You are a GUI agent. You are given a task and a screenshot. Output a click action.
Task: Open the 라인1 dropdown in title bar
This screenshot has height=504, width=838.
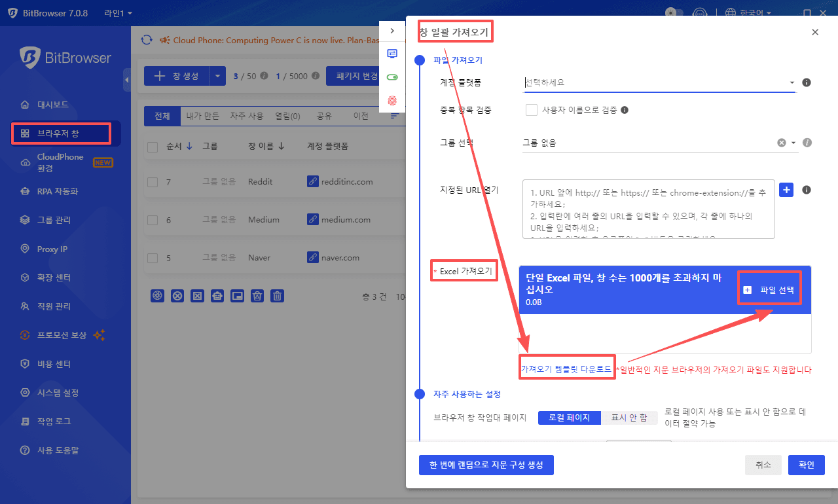[118, 13]
